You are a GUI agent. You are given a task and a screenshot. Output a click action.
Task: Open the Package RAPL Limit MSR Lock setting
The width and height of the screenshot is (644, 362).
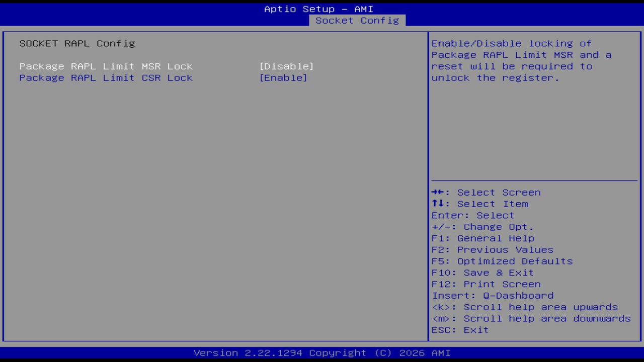click(106, 66)
